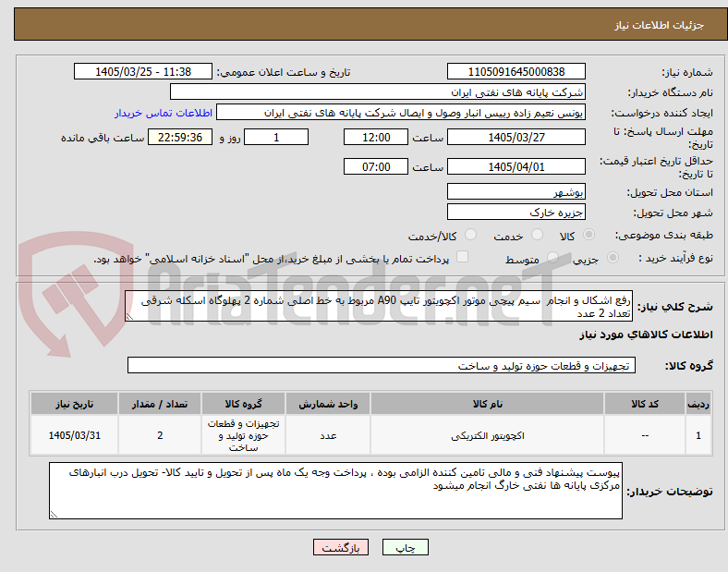Click the گروه کالا column header
The width and height of the screenshot is (728, 572).
click(243, 404)
